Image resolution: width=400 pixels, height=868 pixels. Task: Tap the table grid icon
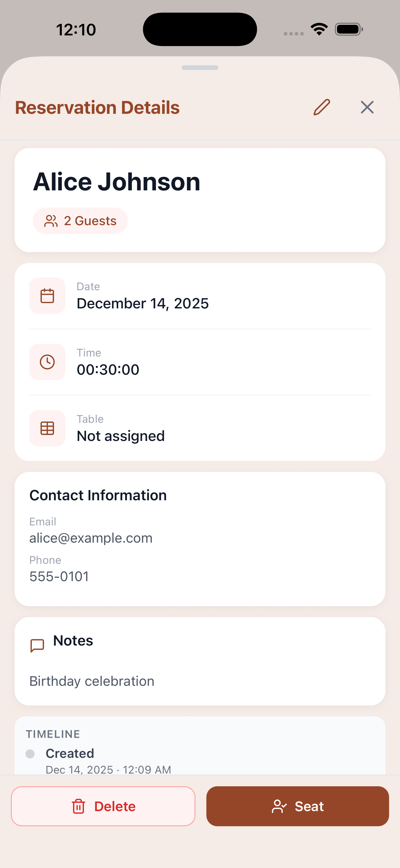point(47,428)
